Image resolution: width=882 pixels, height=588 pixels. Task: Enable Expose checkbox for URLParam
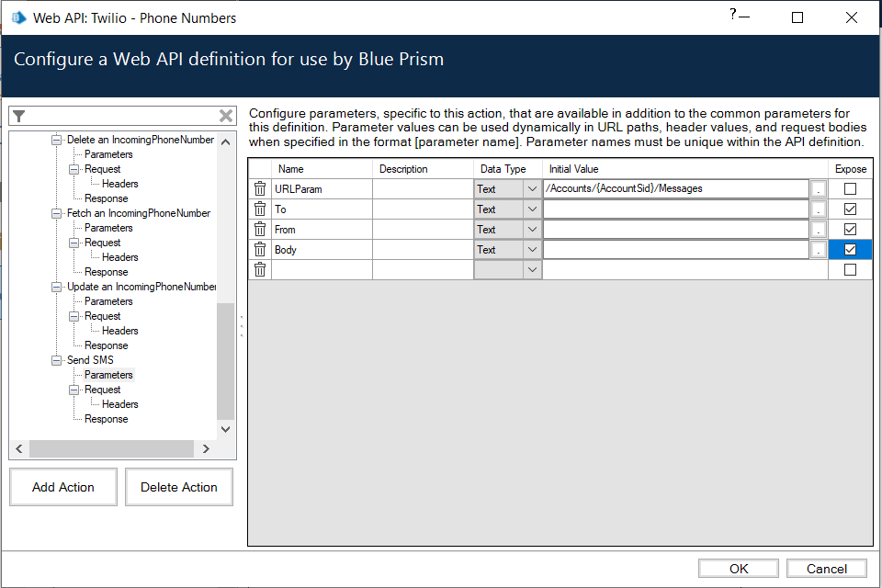(851, 189)
